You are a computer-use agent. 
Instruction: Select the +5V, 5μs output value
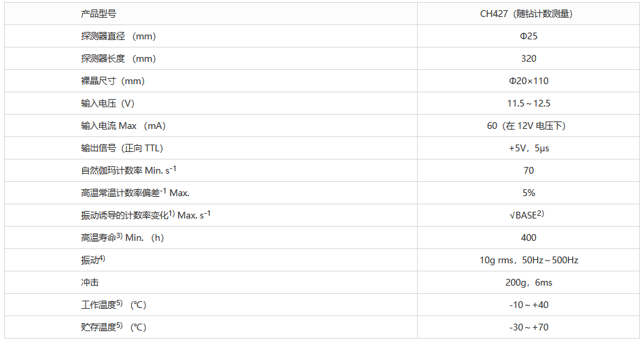pos(528,148)
